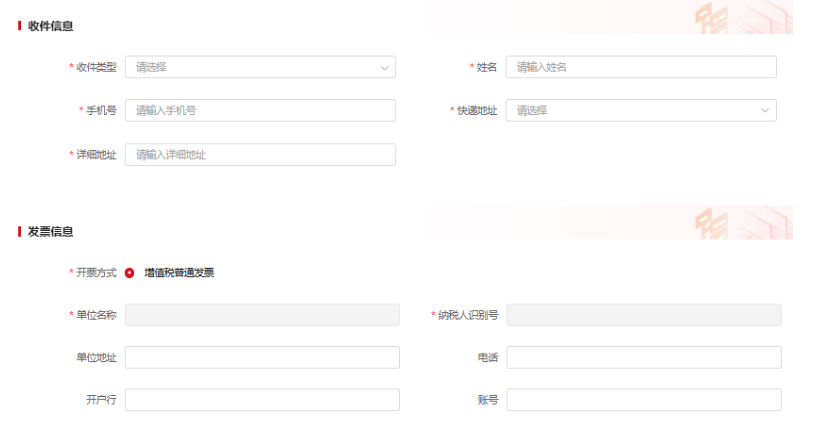The height and width of the screenshot is (425, 815).
Task: Click the 发票信息 section heading
Action: pos(50,232)
